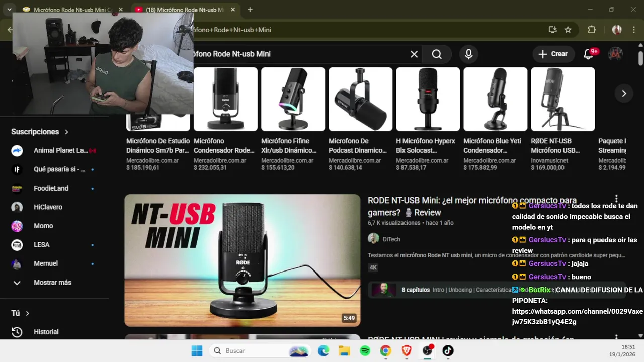
Task: Open Microsoft Edge from taskbar
Action: pos(324,351)
